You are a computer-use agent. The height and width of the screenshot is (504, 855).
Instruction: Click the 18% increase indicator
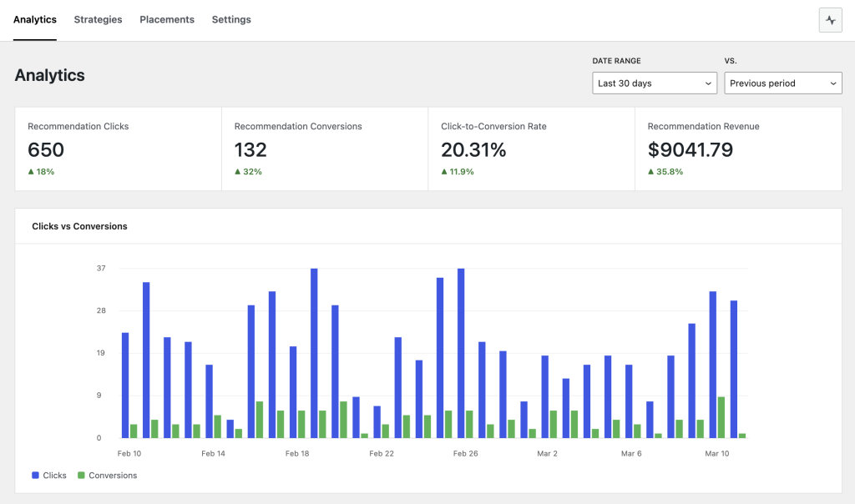41,172
